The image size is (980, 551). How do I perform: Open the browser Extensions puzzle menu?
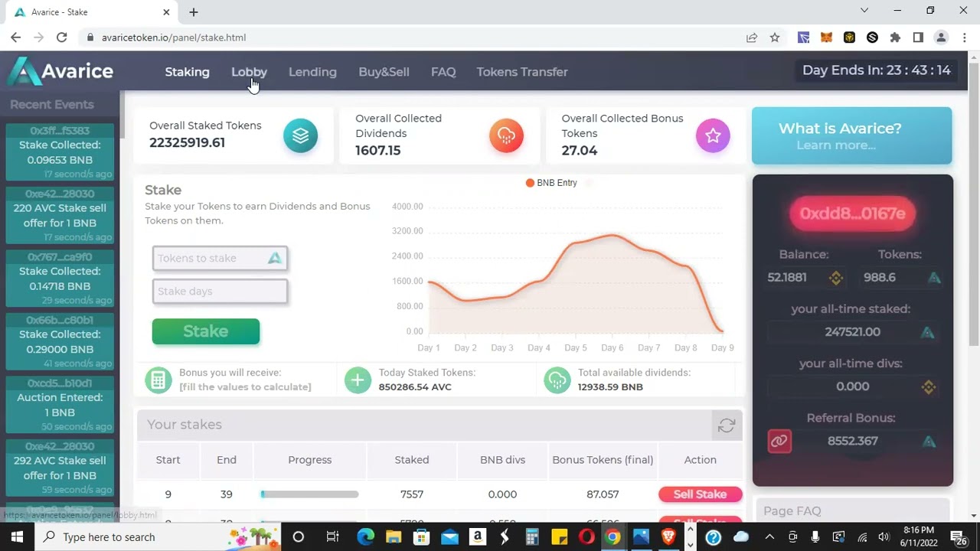pos(895,37)
